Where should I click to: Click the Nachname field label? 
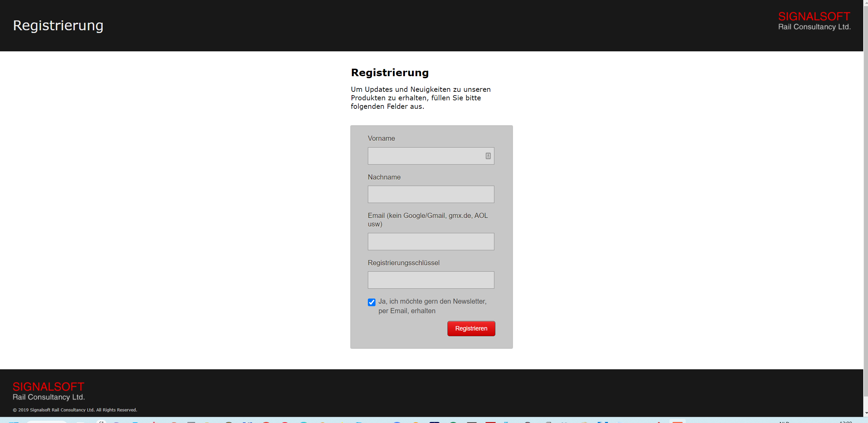(384, 177)
